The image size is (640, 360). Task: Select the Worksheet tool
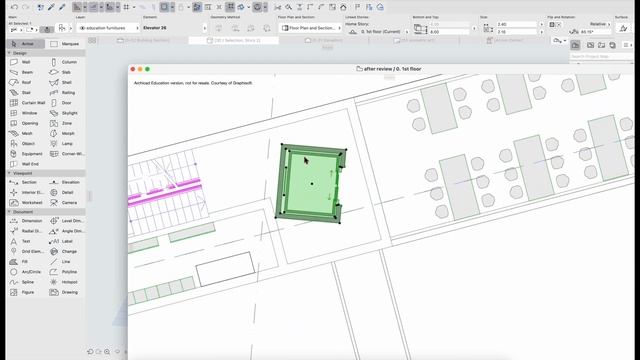pos(26,202)
